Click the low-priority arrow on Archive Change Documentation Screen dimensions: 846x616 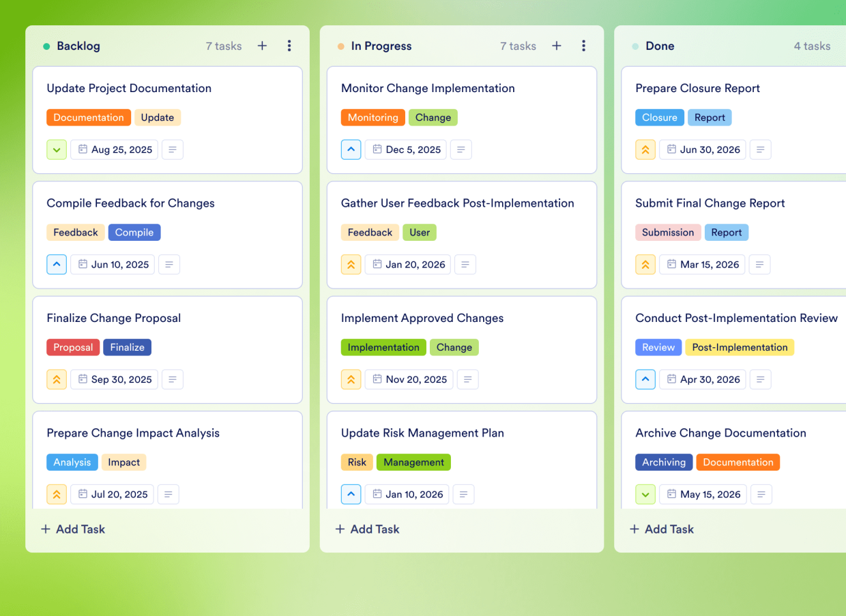645,494
